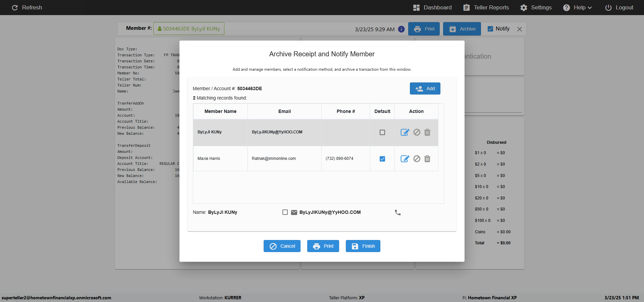644x302 pixels.
Task: Edit the ByLyJI KUNy member record
Action: click(405, 132)
